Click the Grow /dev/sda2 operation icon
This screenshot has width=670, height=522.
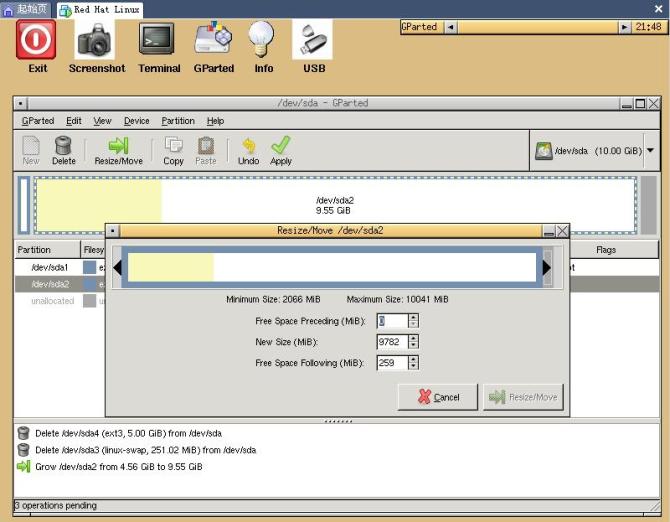pos(24,466)
